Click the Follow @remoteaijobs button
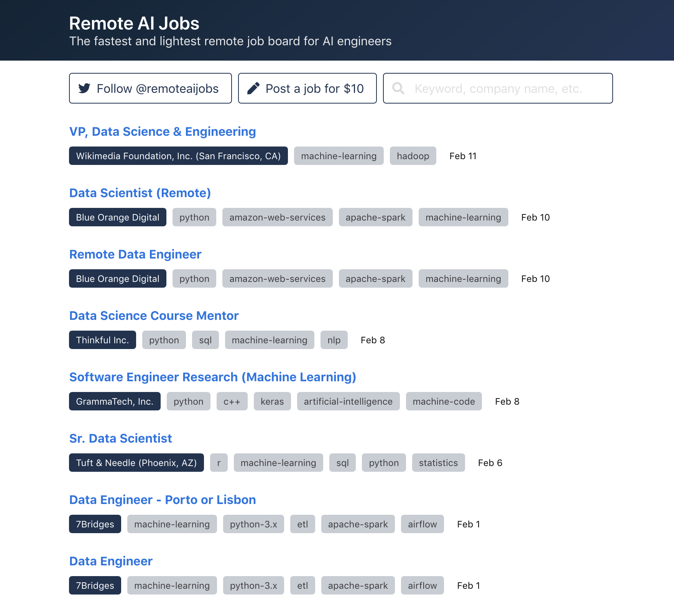Image resolution: width=674 pixels, height=616 pixels. click(x=150, y=88)
